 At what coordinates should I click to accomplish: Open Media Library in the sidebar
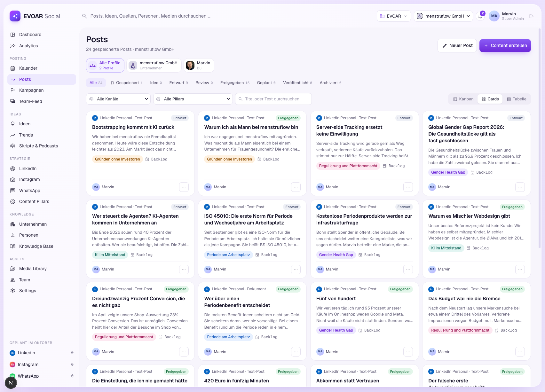[x=42, y=269]
